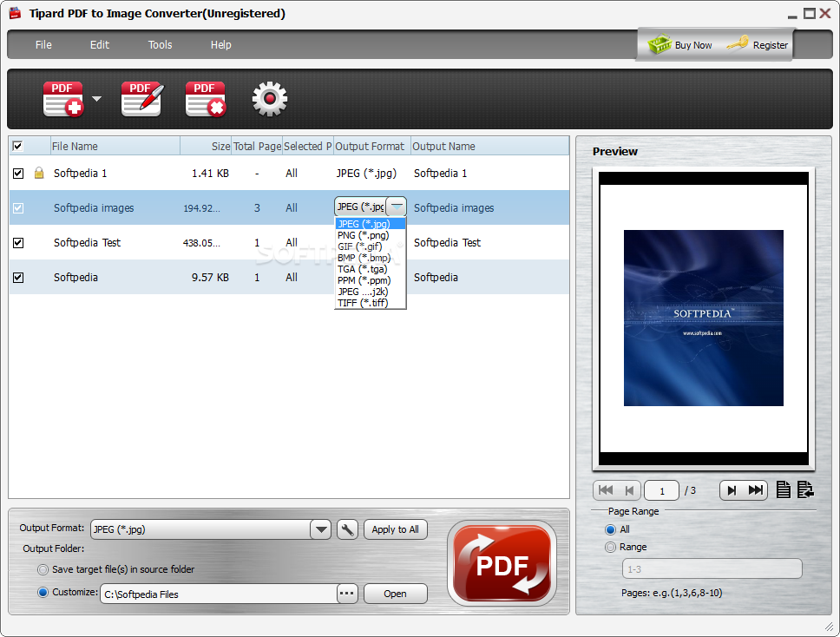The width and height of the screenshot is (840, 637).
Task: Choose TGA (*.tga) in dropdown list
Action: pyautogui.click(x=371, y=269)
